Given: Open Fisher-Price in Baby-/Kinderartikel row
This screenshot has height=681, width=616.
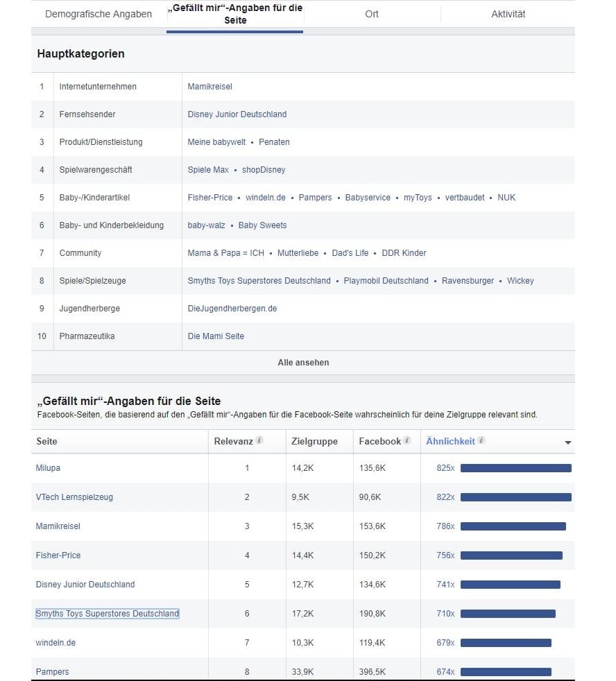Looking at the screenshot, I should coord(209,198).
